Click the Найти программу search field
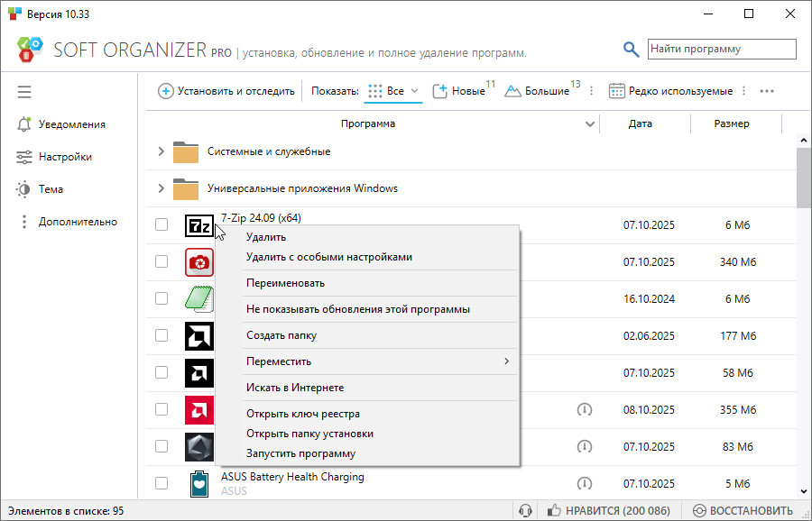This screenshot has width=812, height=521. click(x=722, y=49)
